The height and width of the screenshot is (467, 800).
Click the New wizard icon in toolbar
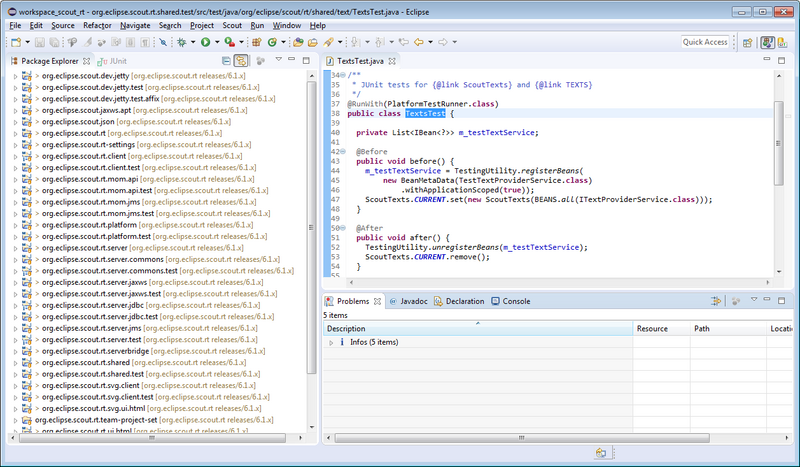(x=16, y=42)
